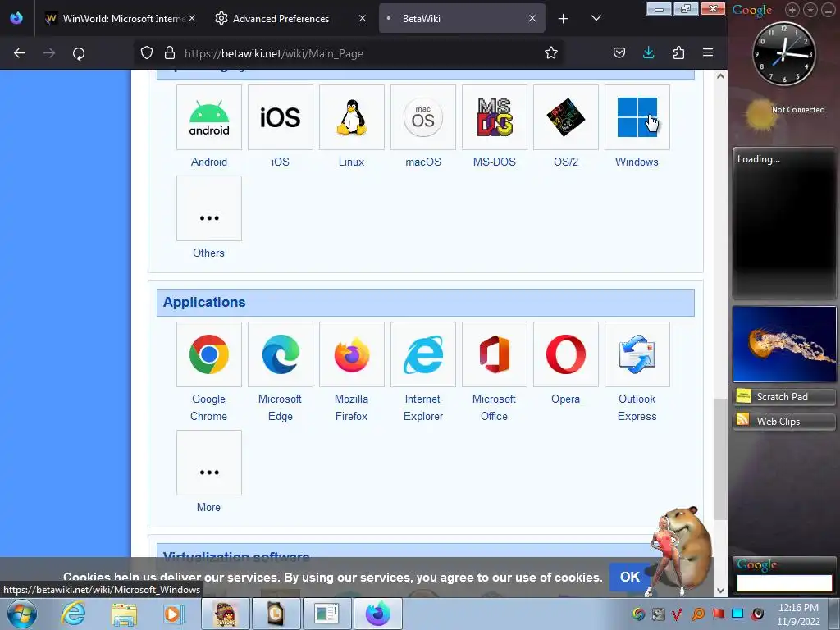Open the Microsoft Edge icon
This screenshot has width=840, height=630.
281,354
